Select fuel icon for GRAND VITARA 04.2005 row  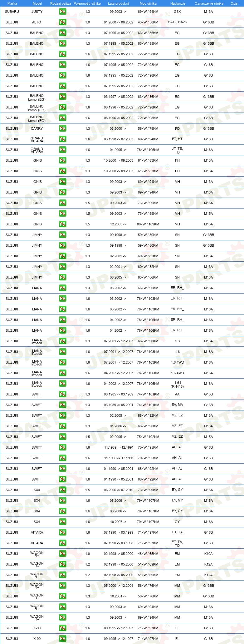(62, 150)
